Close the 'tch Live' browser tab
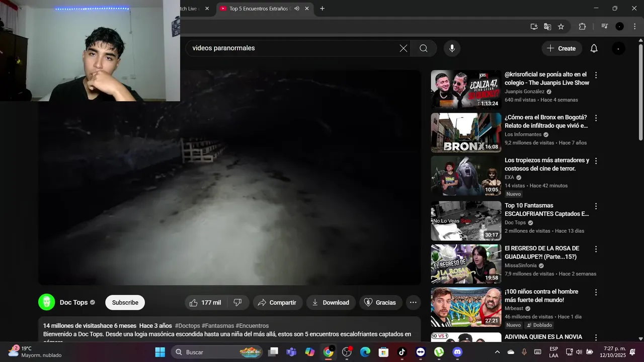 click(207, 9)
